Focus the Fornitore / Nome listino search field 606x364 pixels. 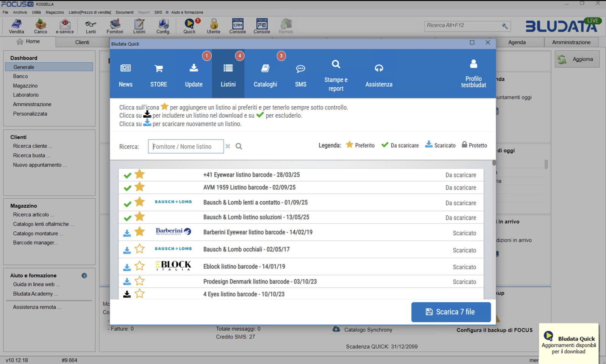(186, 146)
